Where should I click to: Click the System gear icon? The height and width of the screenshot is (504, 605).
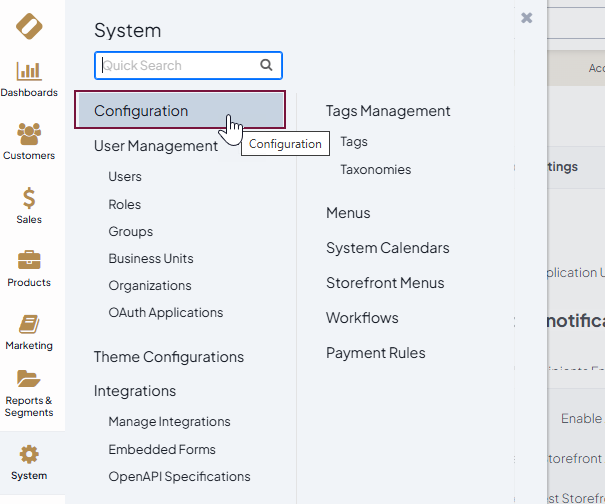tap(29, 455)
